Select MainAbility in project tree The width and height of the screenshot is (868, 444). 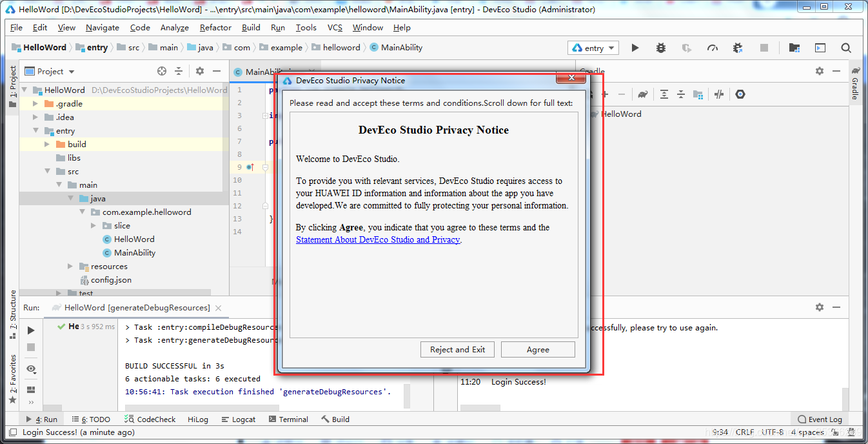pos(135,252)
